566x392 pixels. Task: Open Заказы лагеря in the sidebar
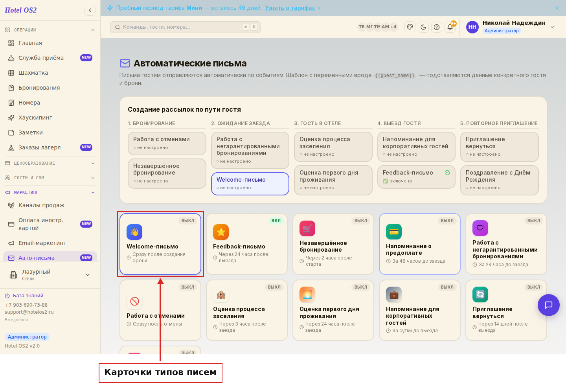(50, 147)
